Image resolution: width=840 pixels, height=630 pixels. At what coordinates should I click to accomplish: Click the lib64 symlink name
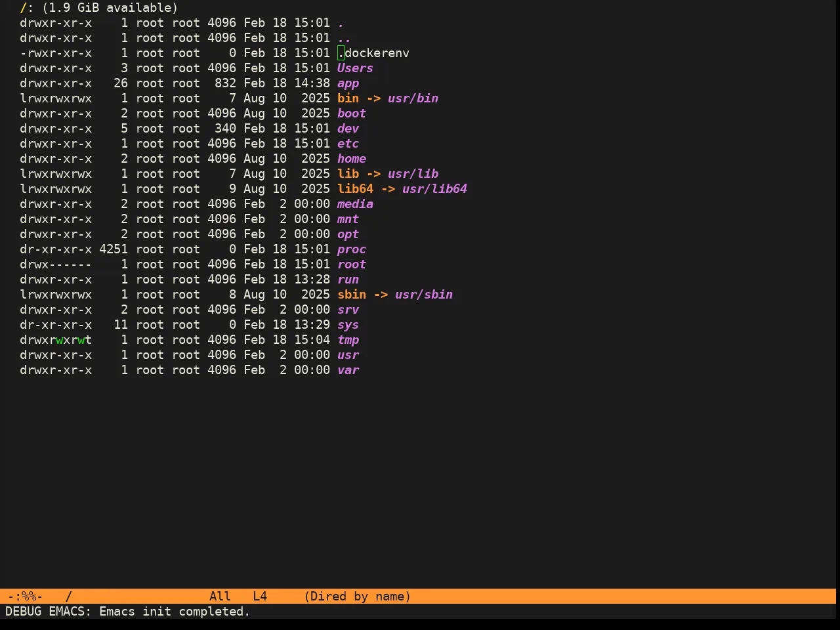(355, 189)
